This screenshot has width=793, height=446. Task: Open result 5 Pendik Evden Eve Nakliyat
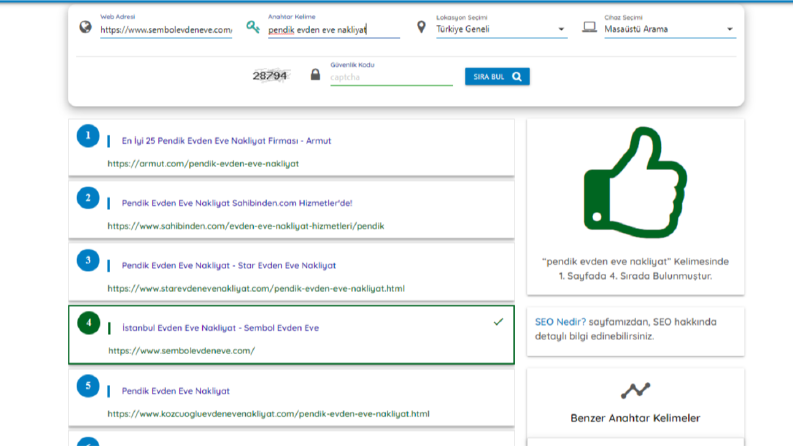[175, 391]
